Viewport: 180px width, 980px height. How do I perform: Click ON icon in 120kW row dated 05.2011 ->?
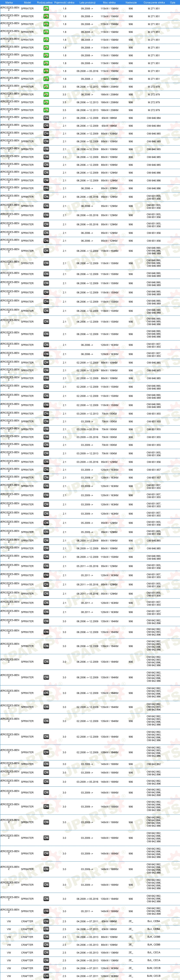(x=46, y=576)
